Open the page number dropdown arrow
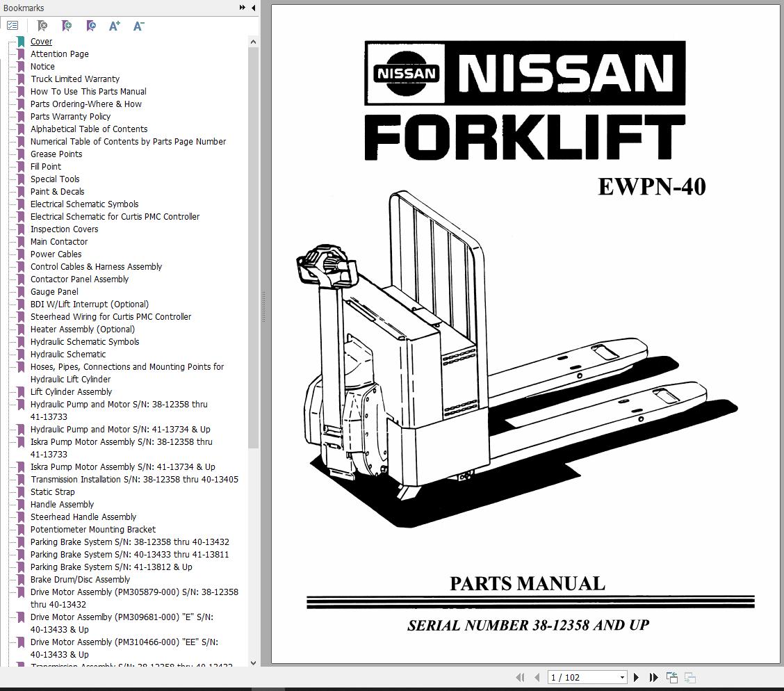Screen dimensions: 784x691 [x=622, y=678]
